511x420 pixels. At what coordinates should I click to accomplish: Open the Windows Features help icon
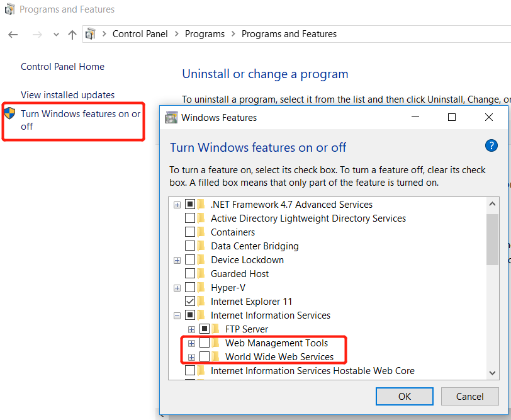tap(491, 145)
